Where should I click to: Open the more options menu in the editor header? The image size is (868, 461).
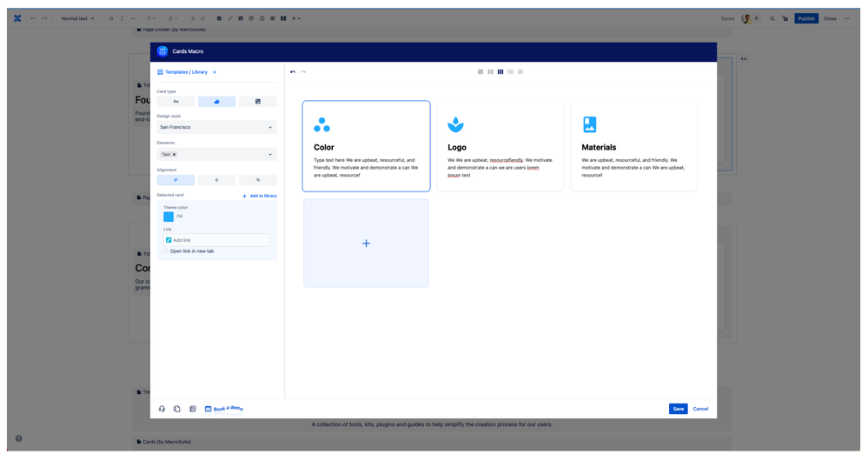pos(847,18)
